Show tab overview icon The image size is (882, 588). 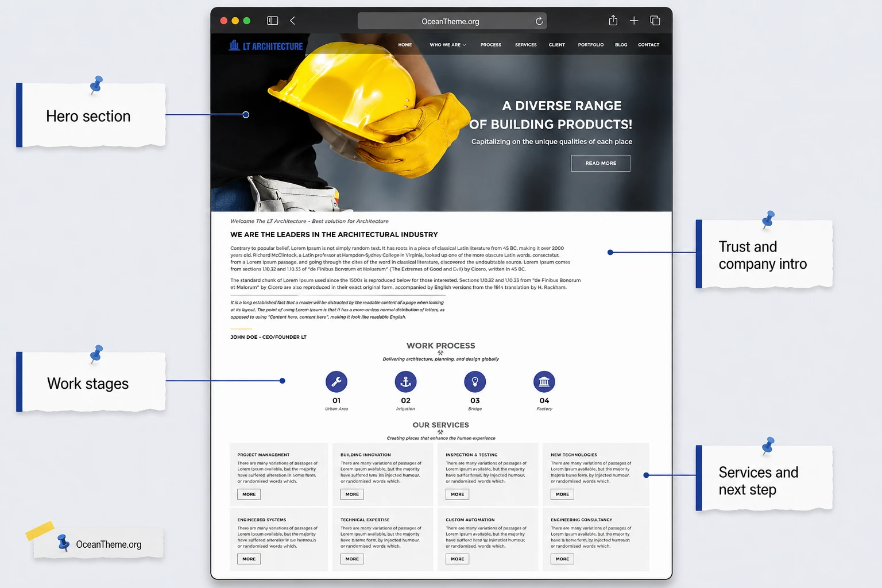[x=655, y=21]
